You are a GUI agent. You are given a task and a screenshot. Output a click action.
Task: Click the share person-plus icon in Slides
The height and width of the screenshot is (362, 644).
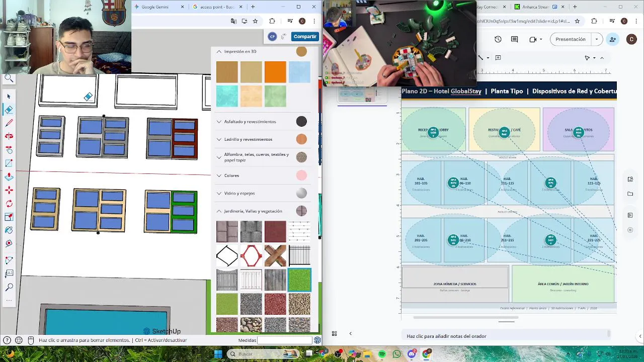(612, 39)
